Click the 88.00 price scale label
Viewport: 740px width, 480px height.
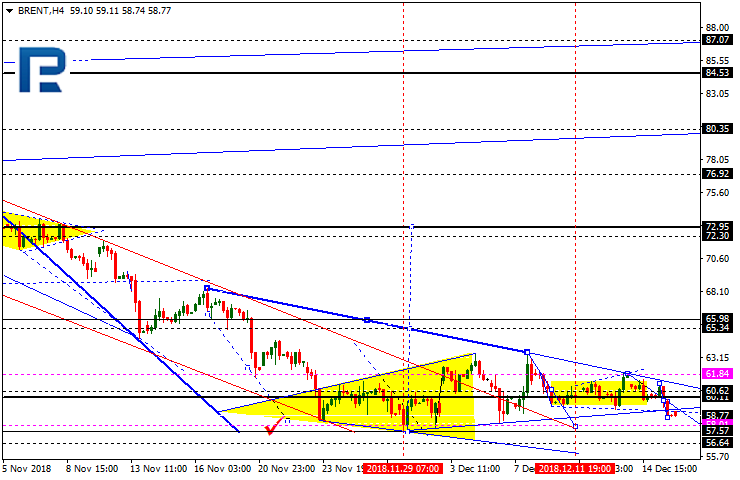click(717, 27)
